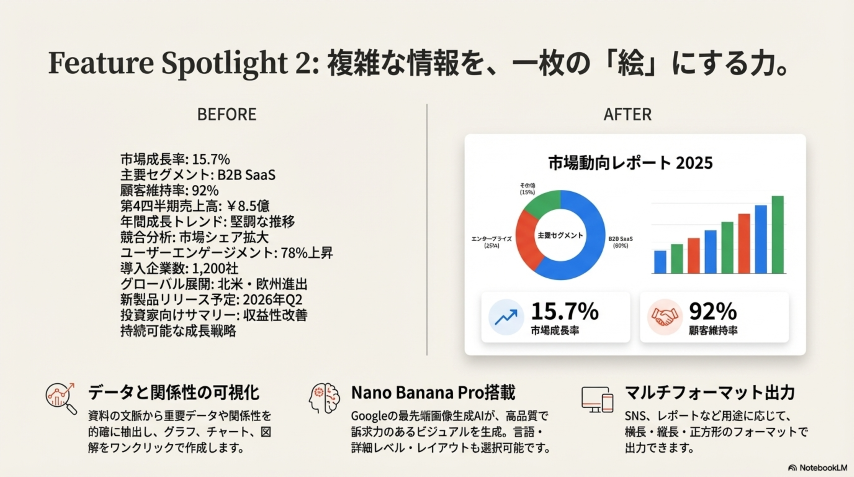Click the handshake icon beside 92%
This screenshot has width=854, height=477.
tap(664, 318)
